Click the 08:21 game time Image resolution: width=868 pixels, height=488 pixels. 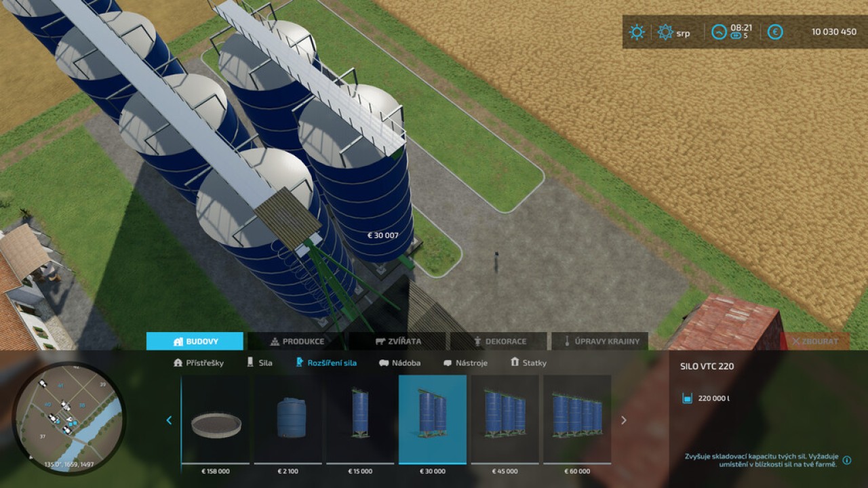click(x=741, y=28)
